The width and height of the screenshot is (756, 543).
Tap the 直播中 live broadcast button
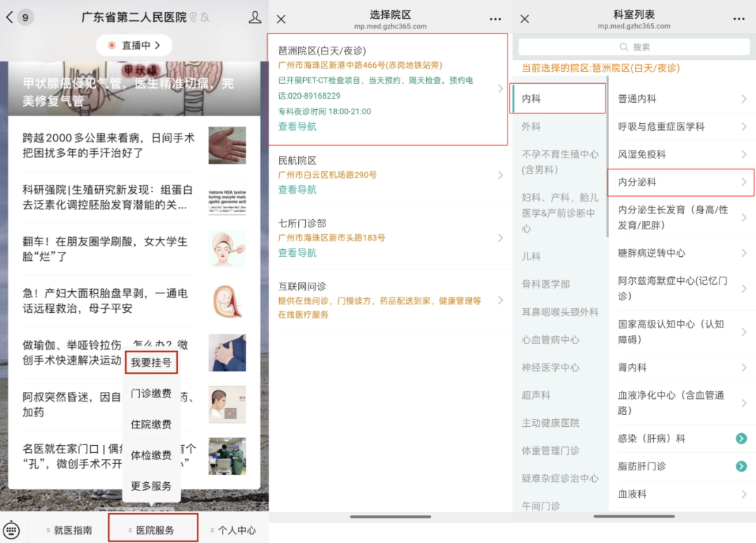[x=134, y=45]
